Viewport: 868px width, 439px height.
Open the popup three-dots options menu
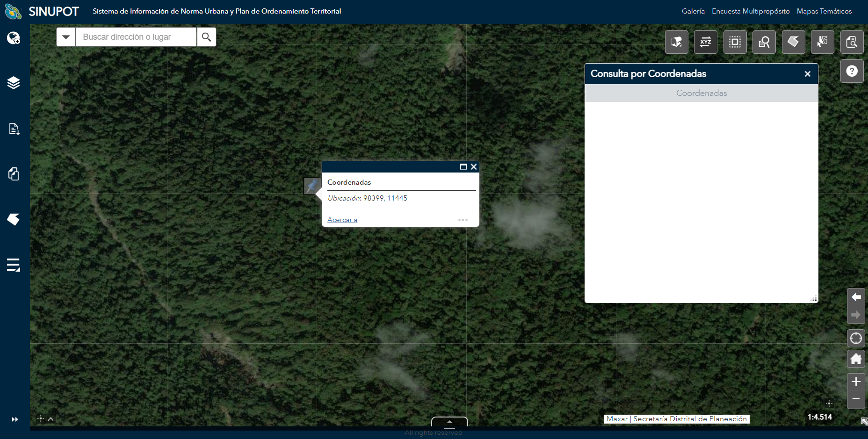tap(463, 220)
